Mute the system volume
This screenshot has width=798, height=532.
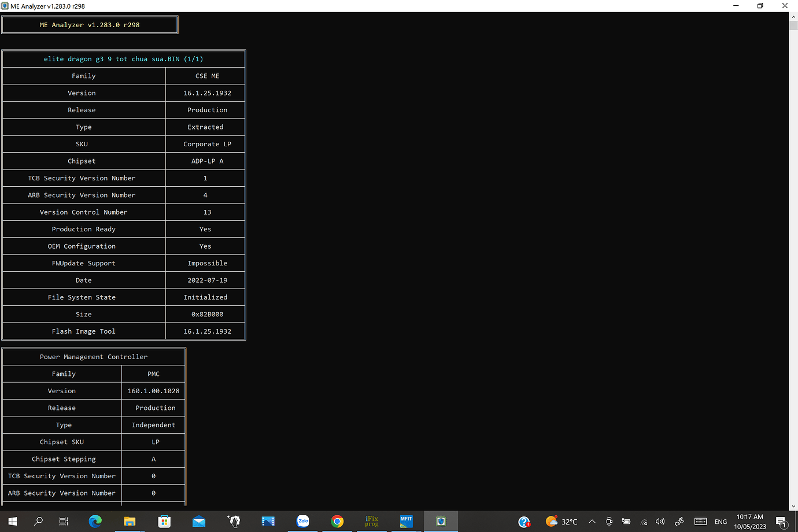(x=660, y=521)
